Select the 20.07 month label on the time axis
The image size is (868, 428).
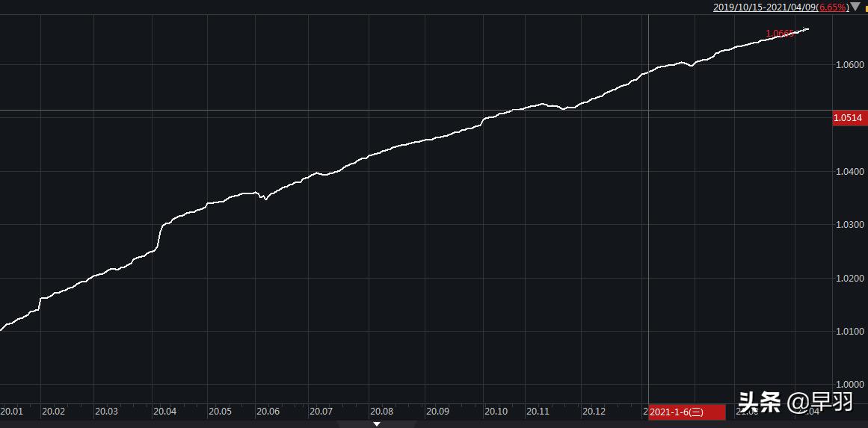pos(321,412)
